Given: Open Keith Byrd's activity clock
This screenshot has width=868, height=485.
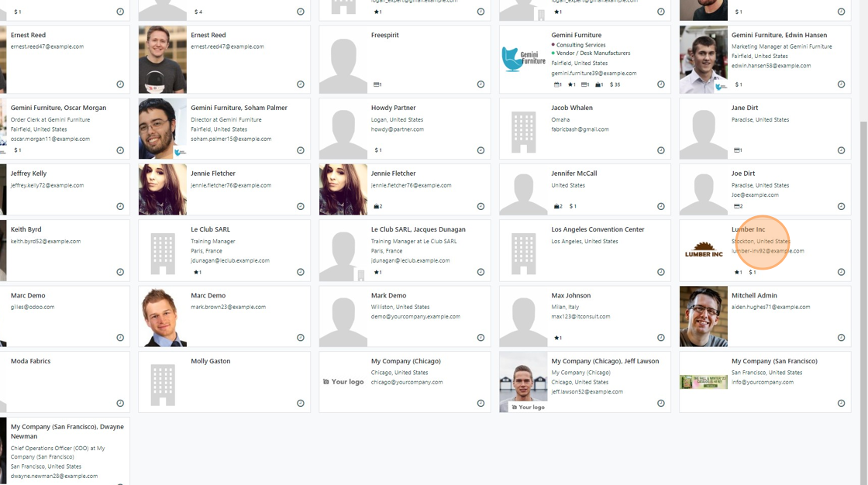Looking at the screenshot, I should point(120,272).
